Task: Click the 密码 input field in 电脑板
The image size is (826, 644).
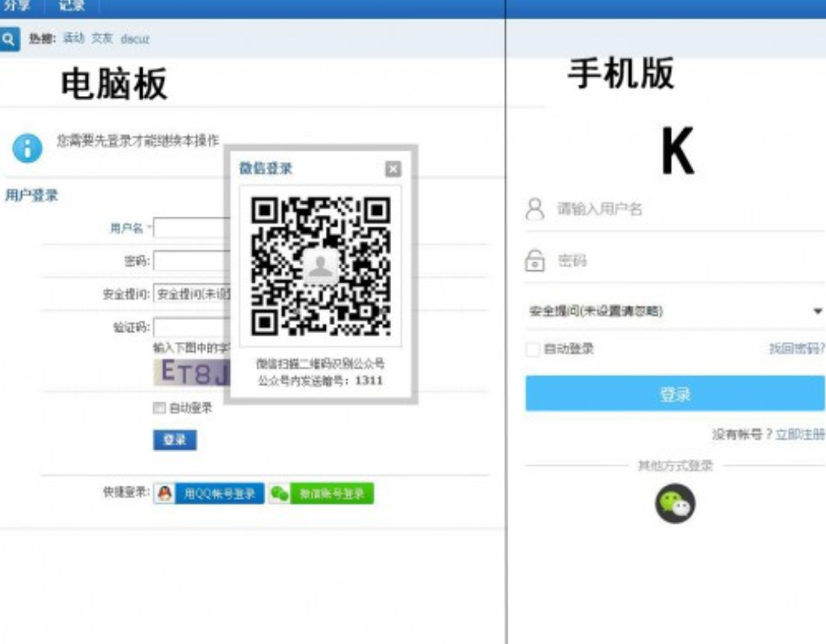Action: [x=193, y=261]
